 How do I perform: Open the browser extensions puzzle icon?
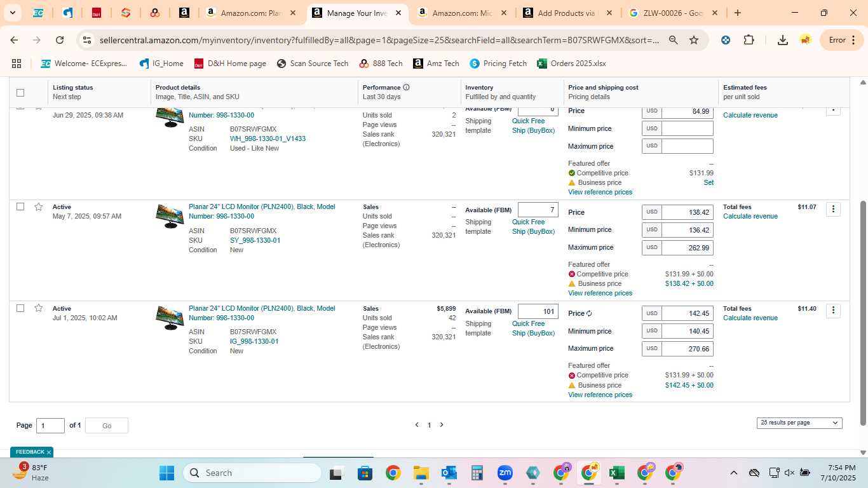pyautogui.click(x=749, y=40)
